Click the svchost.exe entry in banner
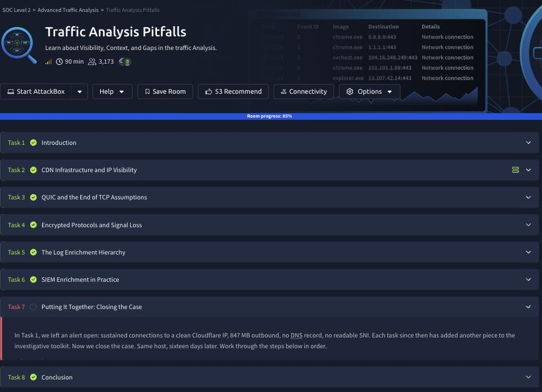Viewport: 542px width, 392px height. coord(347,58)
